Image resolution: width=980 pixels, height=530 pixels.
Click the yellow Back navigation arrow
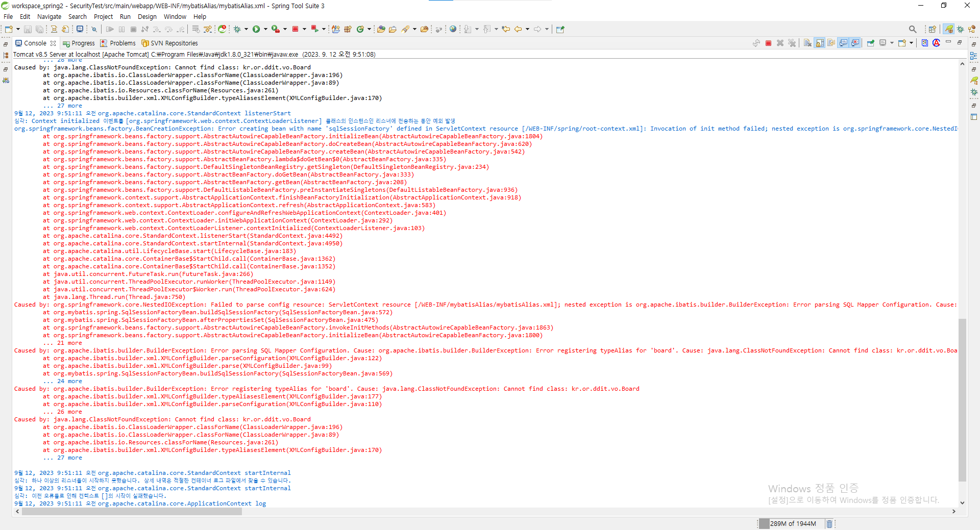click(518, 29)
